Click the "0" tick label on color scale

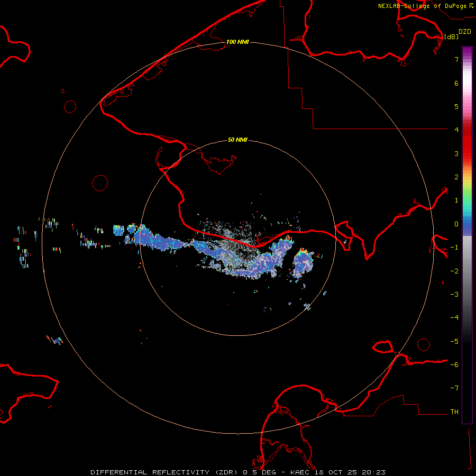click(x=456, y=224)
